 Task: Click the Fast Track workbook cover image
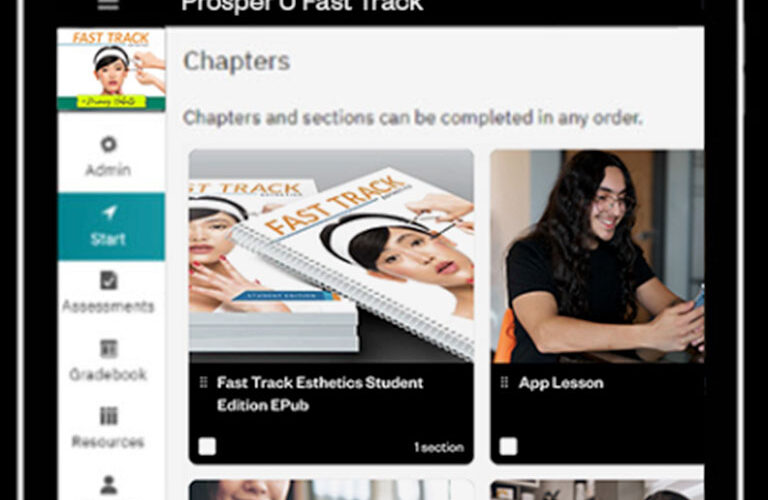tap(331, 256)
